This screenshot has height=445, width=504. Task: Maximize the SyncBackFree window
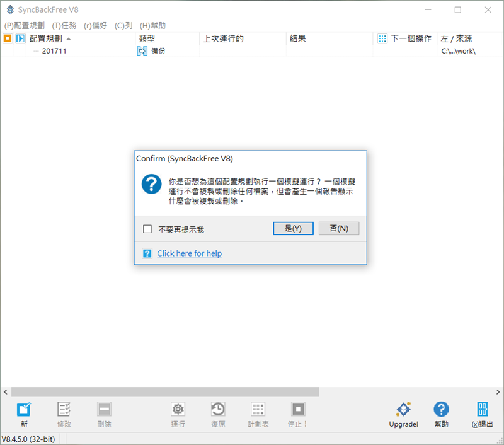pyautogui.click(x=458, y=10)
